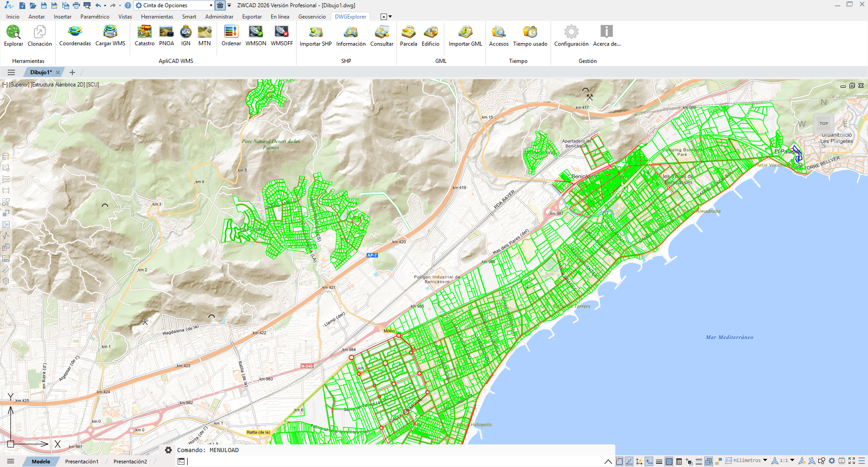Select the PNOA imagery tool
This screenshot has height=467, width=868.
point(167,36)
